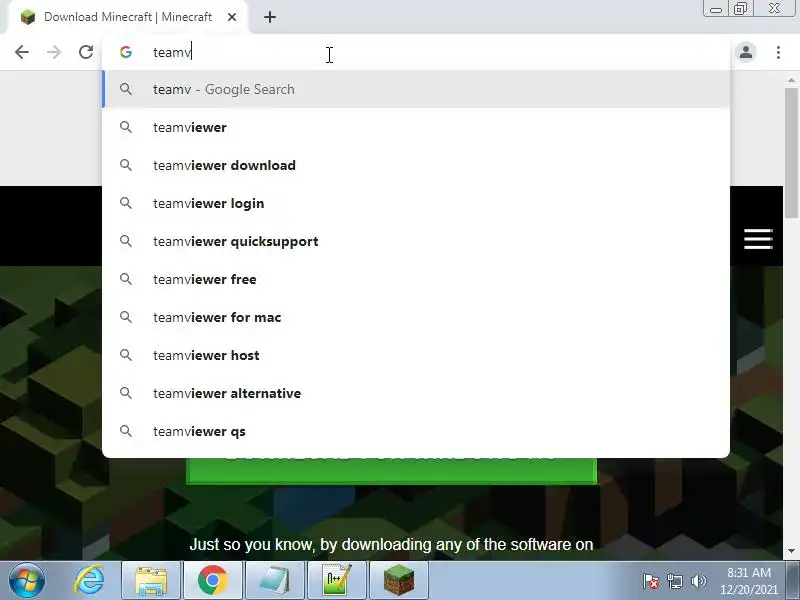Screen dimensions: 800x600
Task: Click the browser forward arrow
Action: tap(54, 52)
